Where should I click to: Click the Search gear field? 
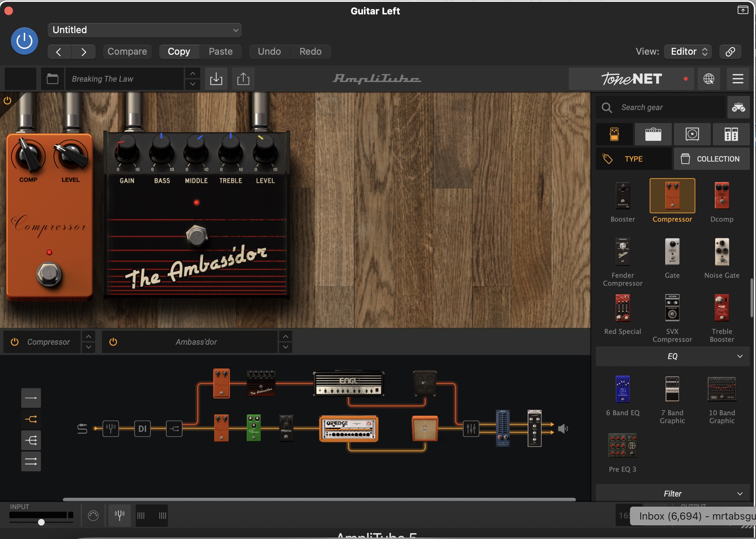click(661, 107)
